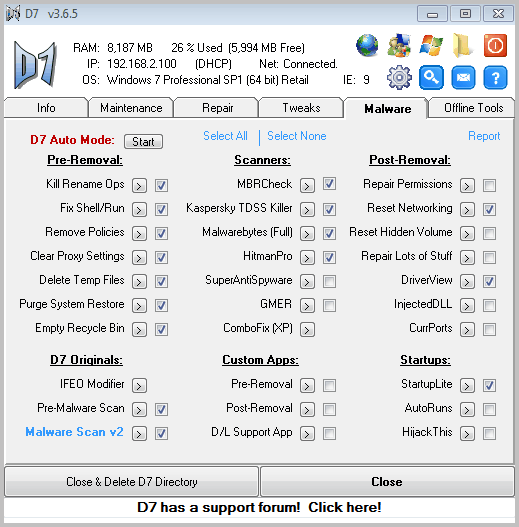Select the Malware tab
Screen dimensions: 519x527
point(387,109)
